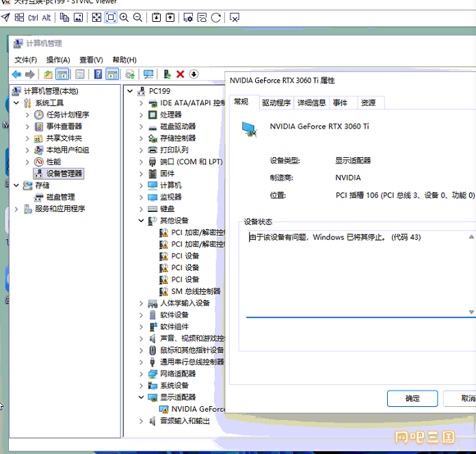Click the zoom in magnifier in VNC toolbar
This screenshot has height=454, width=476.
[124, 18]
